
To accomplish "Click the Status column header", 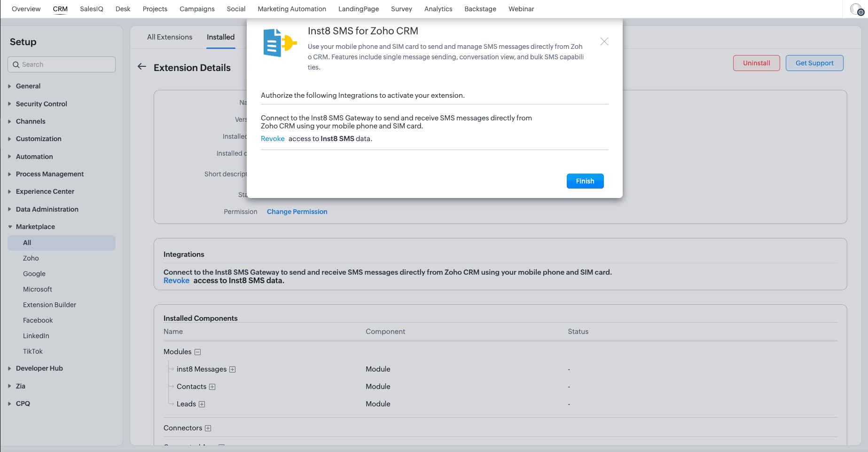I will [578, 332].
